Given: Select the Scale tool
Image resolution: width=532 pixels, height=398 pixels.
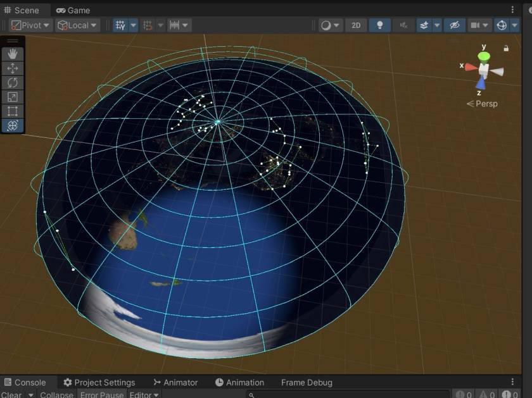Looking at the screenshot, I should [13, 97].
